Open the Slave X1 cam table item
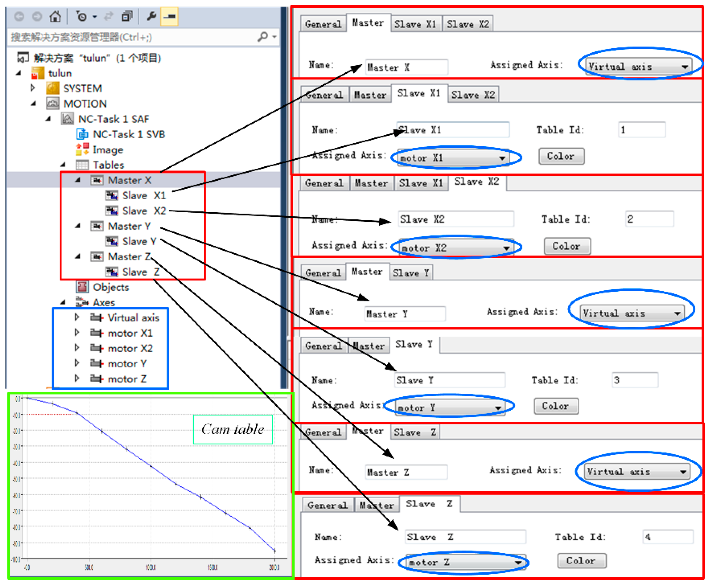The width and height of the screenshot is (711, 588). pos(143,196)
